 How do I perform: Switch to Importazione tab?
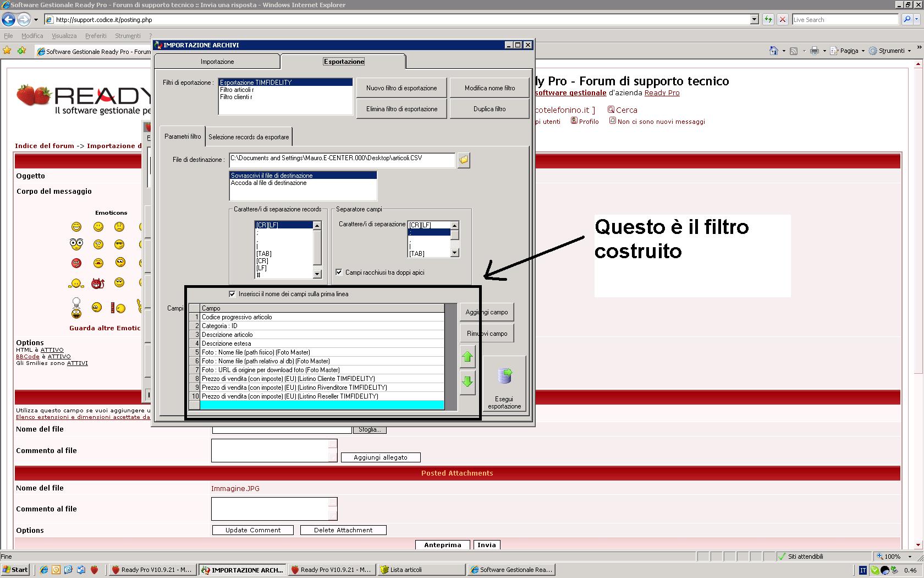point(217,62)
